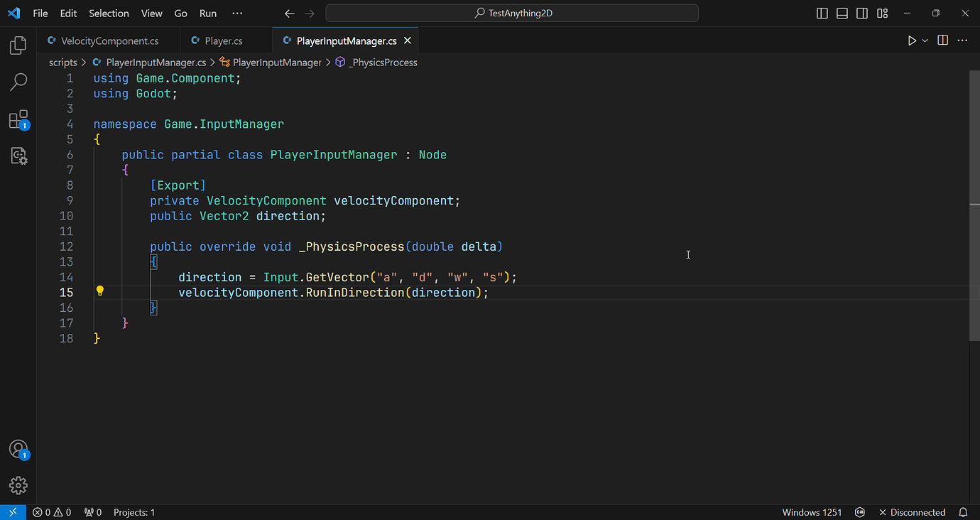The image size is (980, 520).
Task: Click RunInDirection method call on line 15
Action: (x=355, y=293)
